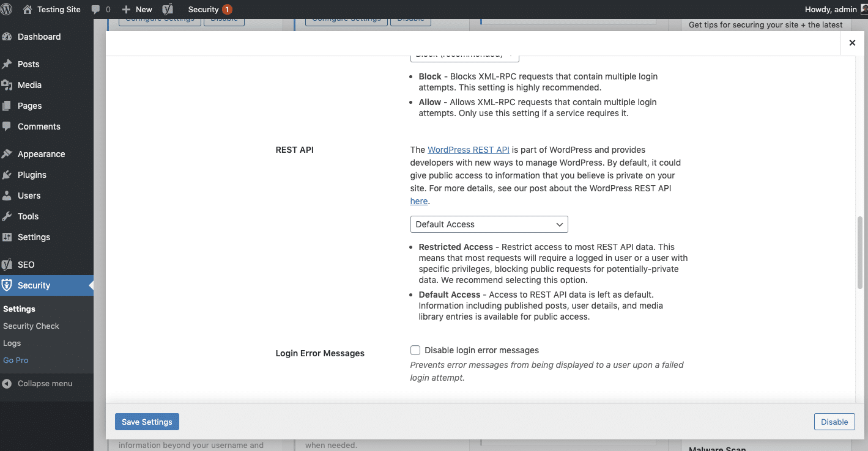The width and height of the screenshot is (868, 451).
Task: Click Howdy, admin account menu
Action: pos(831,9)
